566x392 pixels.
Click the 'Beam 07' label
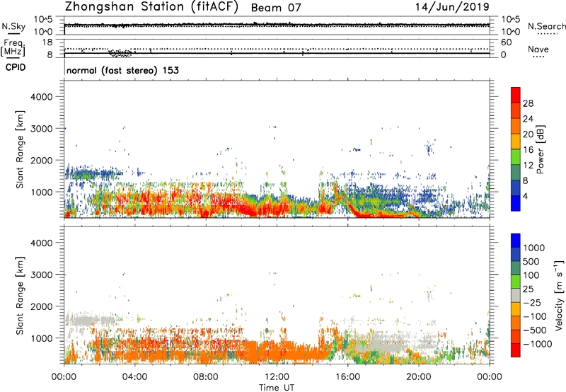point(276,8)
